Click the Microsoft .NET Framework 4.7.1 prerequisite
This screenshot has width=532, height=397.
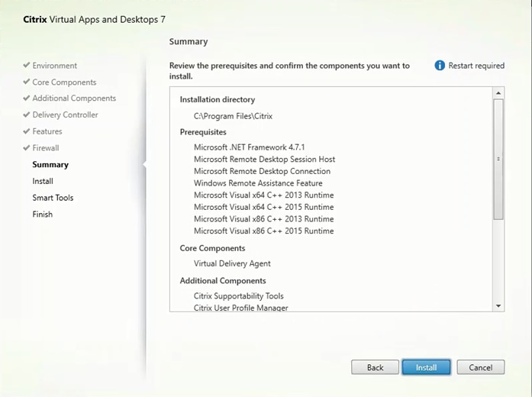click(x=247, y=147)
